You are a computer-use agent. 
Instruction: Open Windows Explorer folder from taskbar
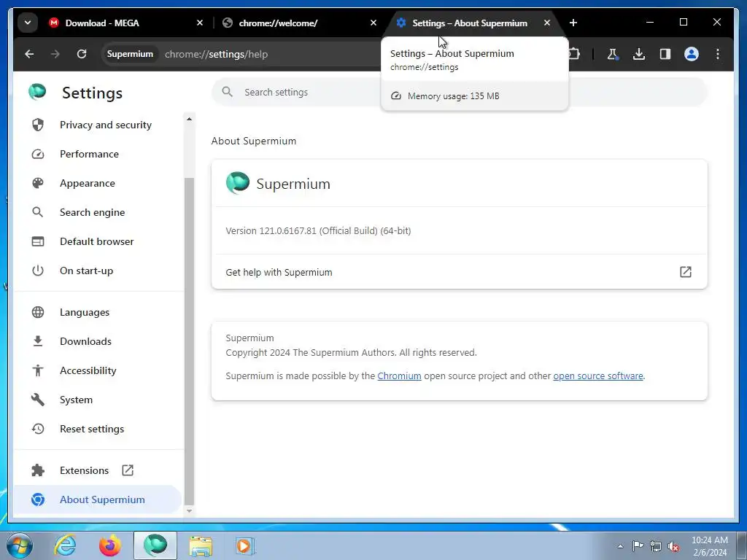point(201,545)
